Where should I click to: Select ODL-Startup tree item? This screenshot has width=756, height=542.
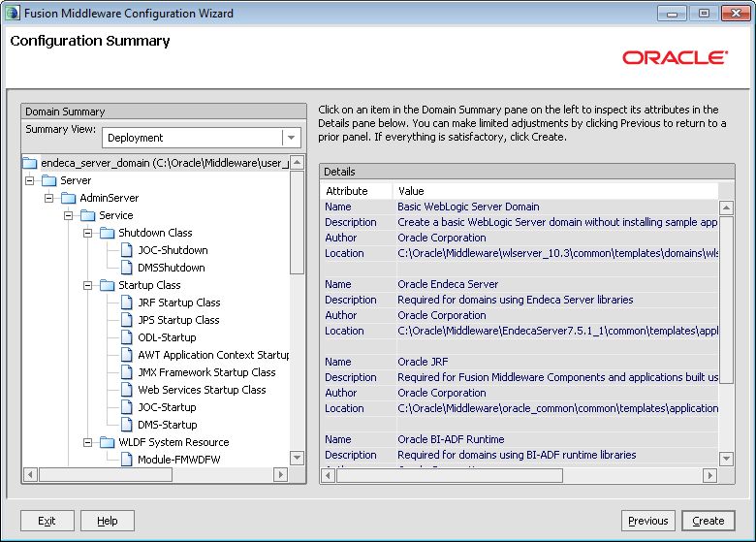click(x=168, y=337)
